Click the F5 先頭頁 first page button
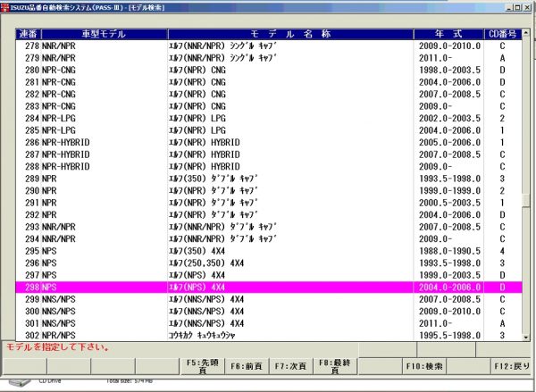This screenshot has width=536, height=392. tap(202, 366)
